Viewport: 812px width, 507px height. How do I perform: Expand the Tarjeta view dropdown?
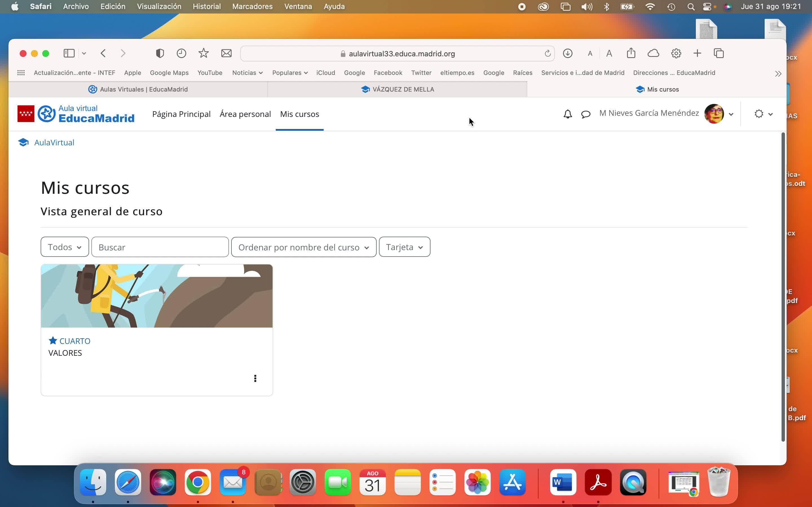tap(404, 247)
